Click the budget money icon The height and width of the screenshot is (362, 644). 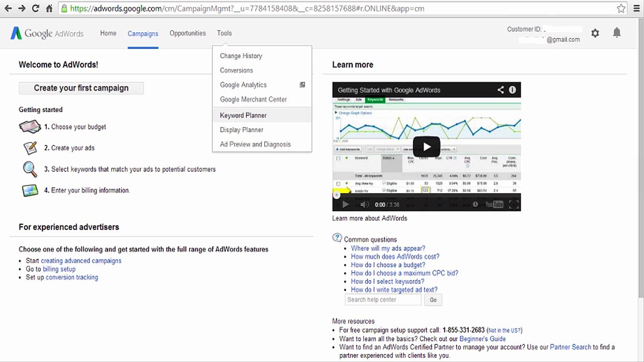click(x=30, y=127)
